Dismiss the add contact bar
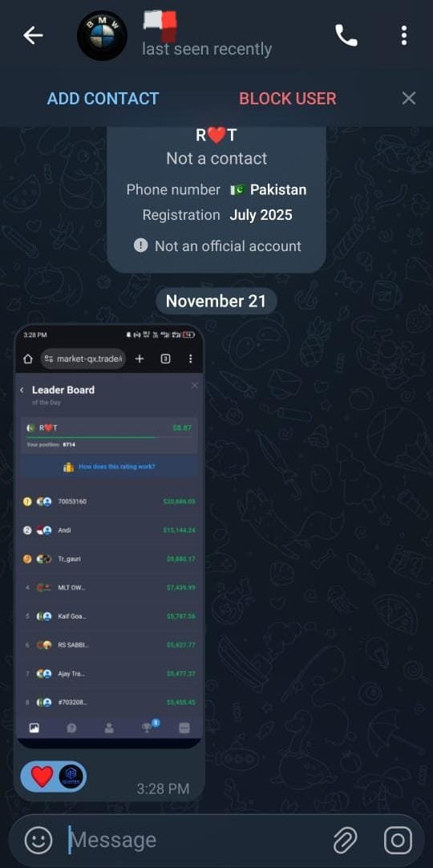Image resolution: width=433 pixels, height=868 pixels. pos(409,99)
